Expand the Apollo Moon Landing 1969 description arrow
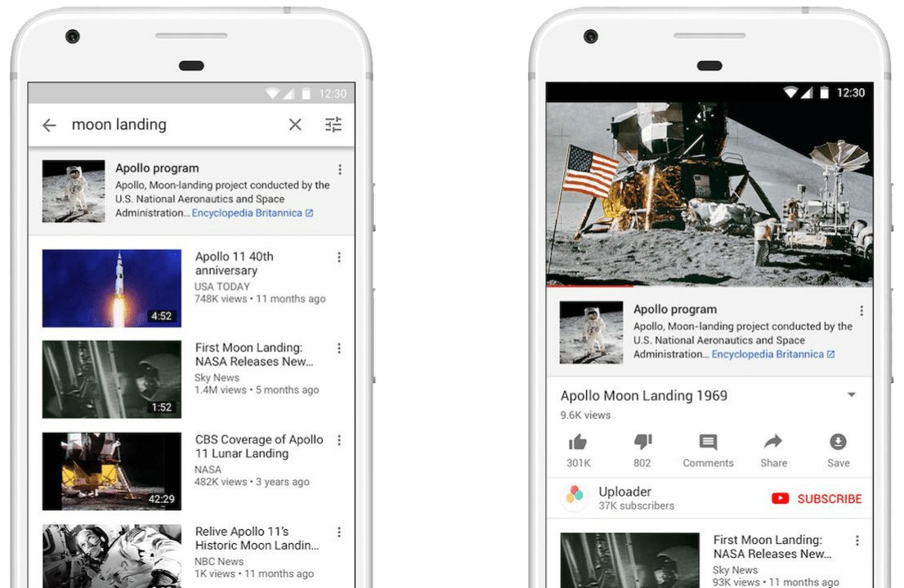Viewport: 904px width, 588px height. pyautogui.click(x=852, y=395)
